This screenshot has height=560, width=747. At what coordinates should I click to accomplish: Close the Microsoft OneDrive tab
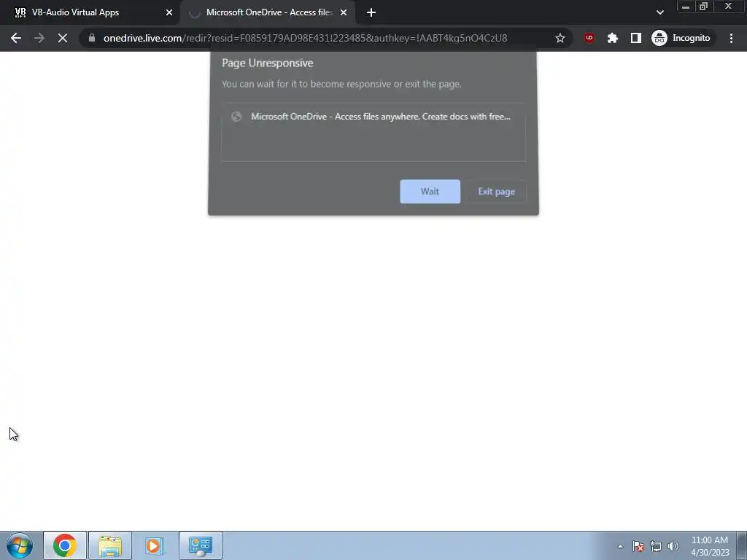pyautogui.click(x=344, y=13)
